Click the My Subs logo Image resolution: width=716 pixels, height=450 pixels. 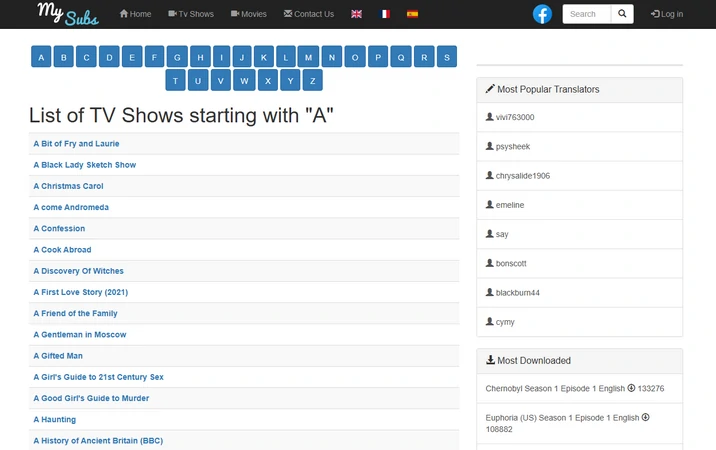[x=68, y=14]
